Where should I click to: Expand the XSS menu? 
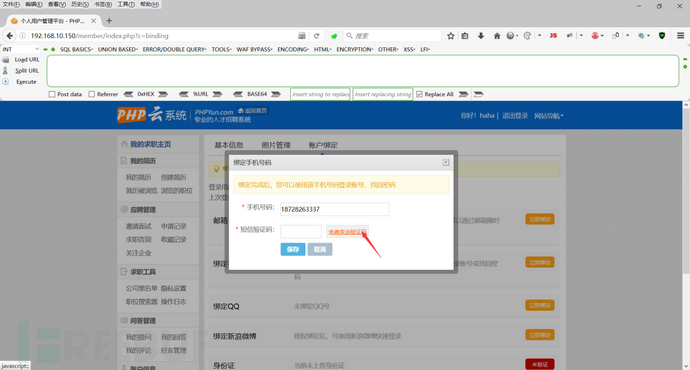(x=409, y=49)
